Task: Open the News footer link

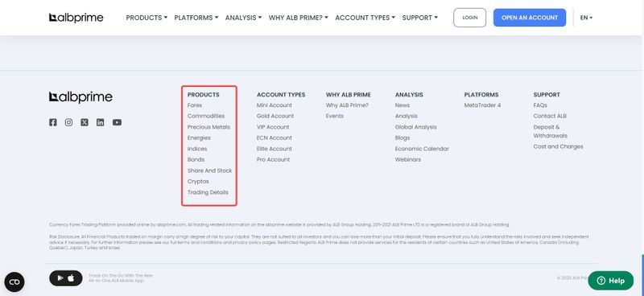Action: click(402, 105)
